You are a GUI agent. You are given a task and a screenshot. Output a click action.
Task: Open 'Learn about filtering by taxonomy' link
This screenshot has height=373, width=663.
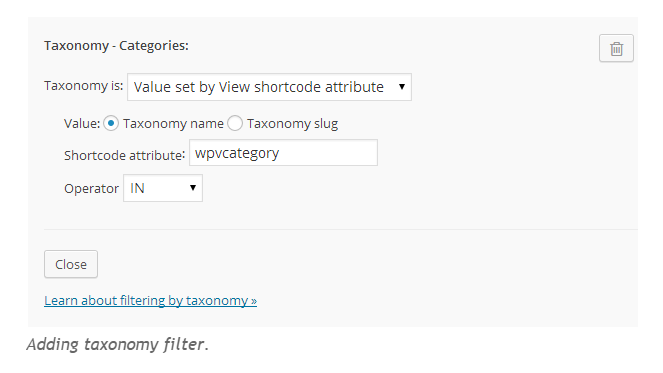(x=151, y=300)
